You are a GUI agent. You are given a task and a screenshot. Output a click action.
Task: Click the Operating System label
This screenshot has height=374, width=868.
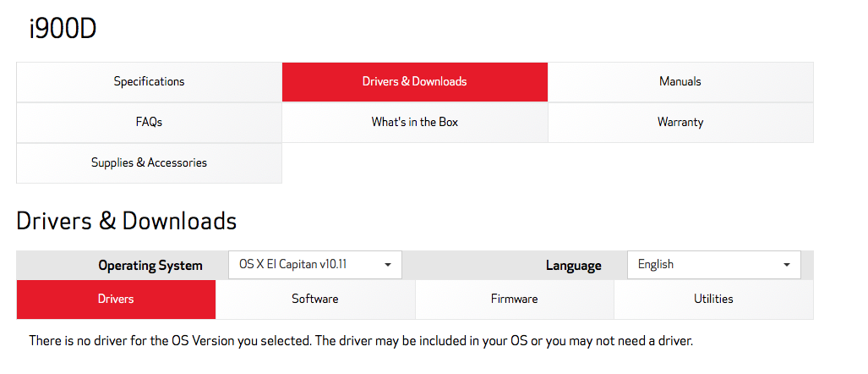(150, 266)
